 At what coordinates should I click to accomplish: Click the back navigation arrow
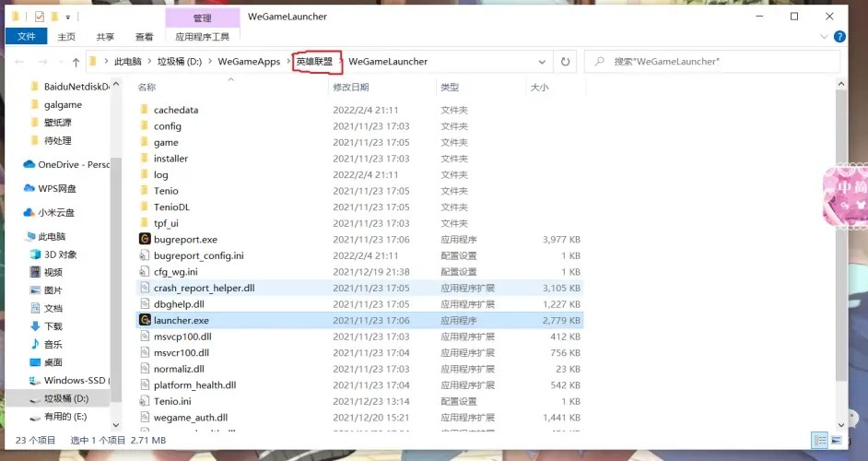tap(19, 62)
